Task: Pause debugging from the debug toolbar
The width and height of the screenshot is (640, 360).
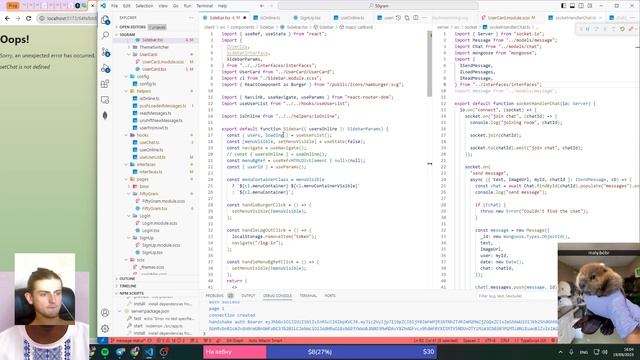Action: pyautogui.click(x=588, y=29)
